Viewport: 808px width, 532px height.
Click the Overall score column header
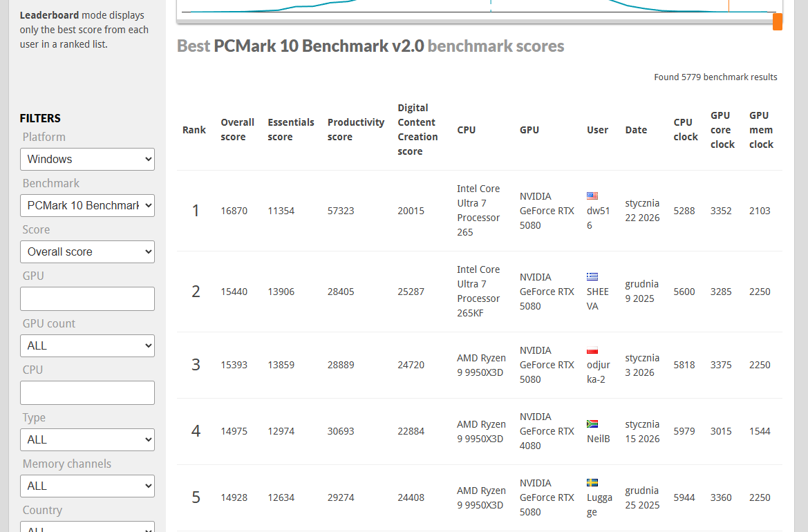coord(237,130)
